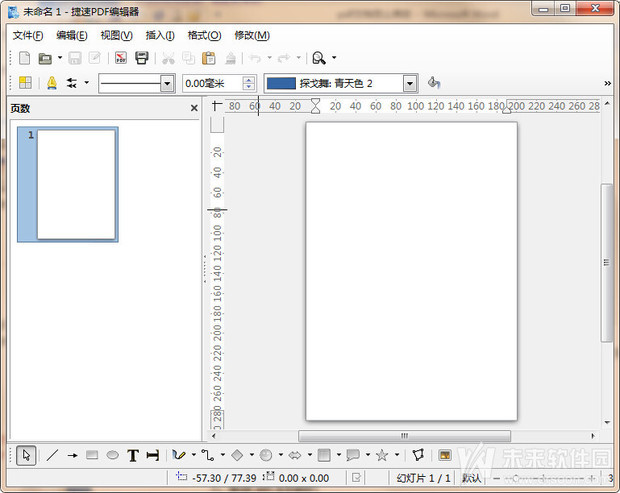Select the Curve drawing tool
Viewport: 620px width, 493px height.
click(179, 455)
